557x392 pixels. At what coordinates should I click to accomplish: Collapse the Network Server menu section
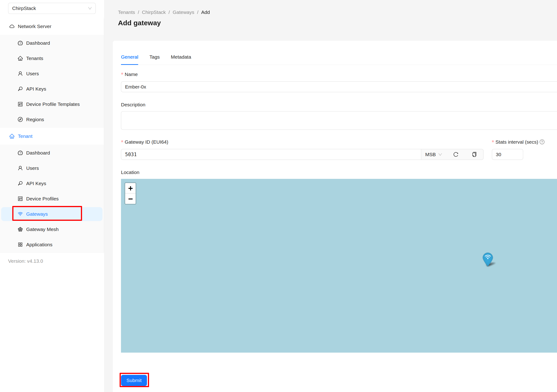35,26
